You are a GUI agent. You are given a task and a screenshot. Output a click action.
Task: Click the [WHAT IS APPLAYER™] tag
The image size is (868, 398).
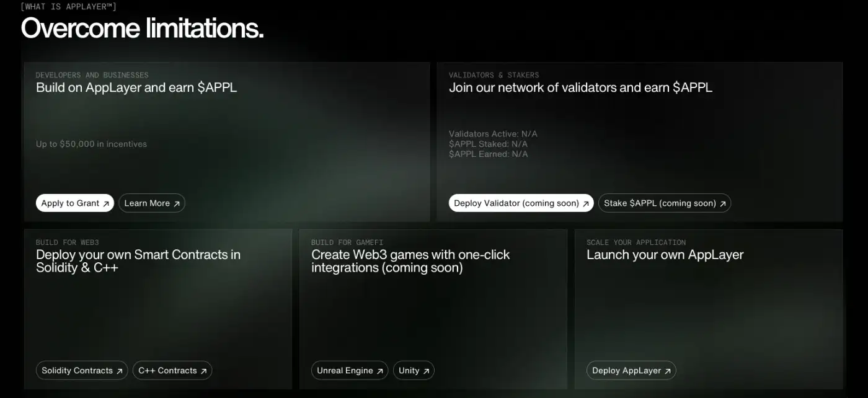tap(68, 7)
